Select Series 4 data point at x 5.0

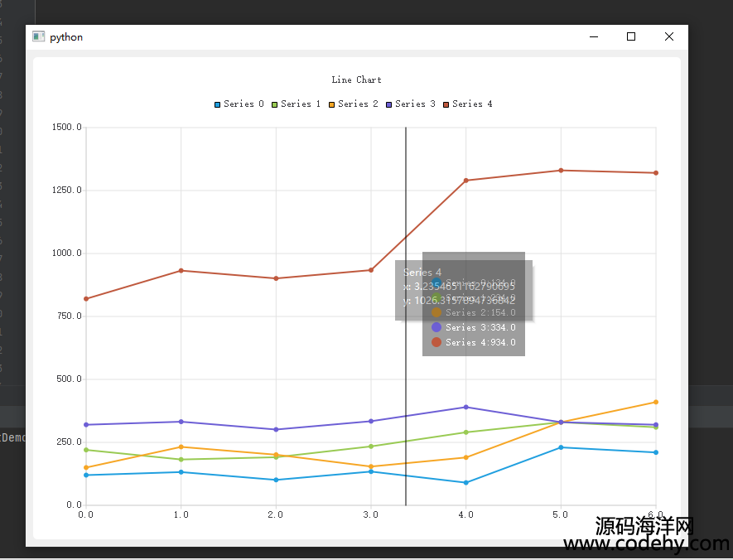pos(561,171)
